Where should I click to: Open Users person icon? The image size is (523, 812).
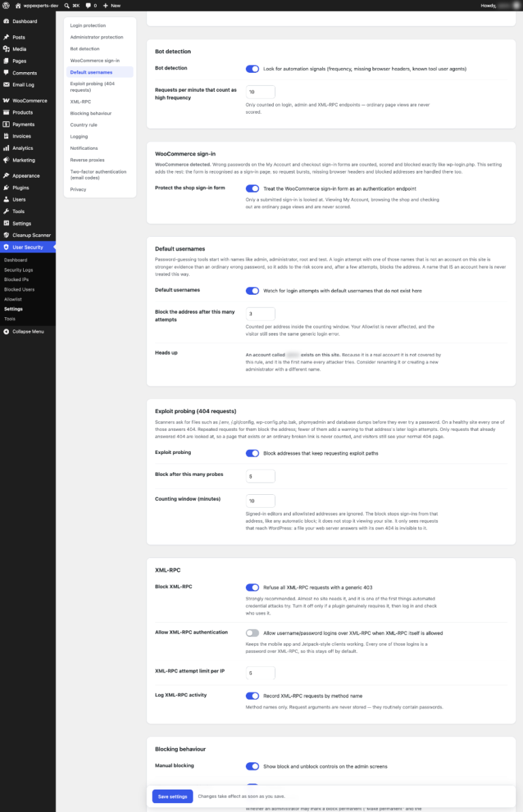[6, 199]
